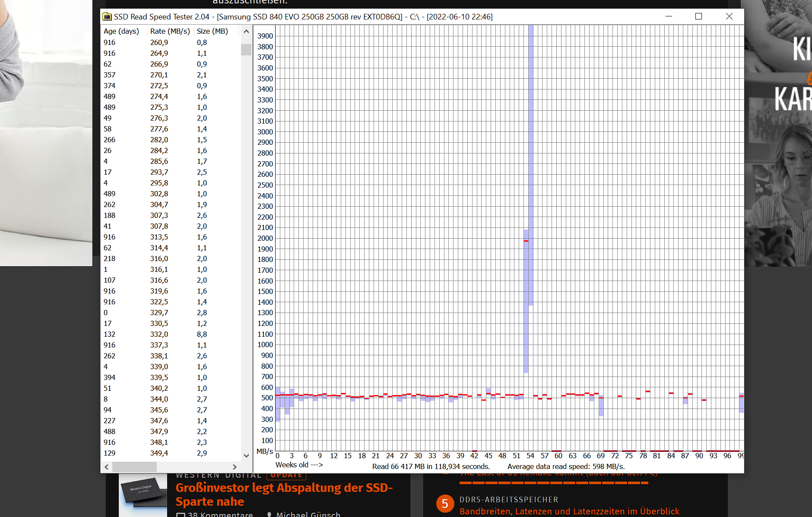Viewport: 812px width, 517px height.
Task: Select the row with rate 272,5
Action: pos(171,86)
